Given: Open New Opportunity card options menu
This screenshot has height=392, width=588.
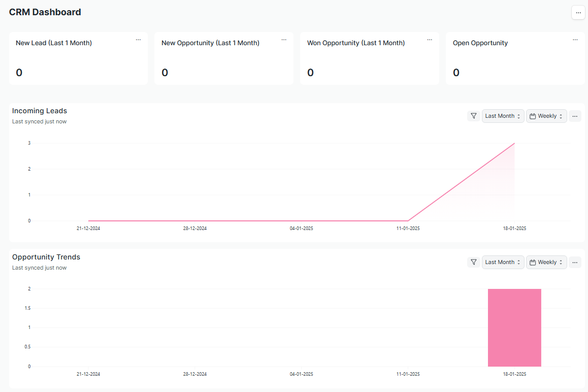Looking at the screenshot, I should 284,40.
